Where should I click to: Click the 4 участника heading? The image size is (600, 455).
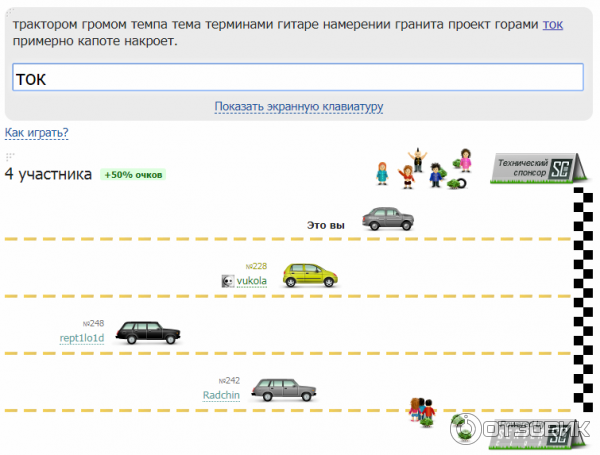(48, 174)
